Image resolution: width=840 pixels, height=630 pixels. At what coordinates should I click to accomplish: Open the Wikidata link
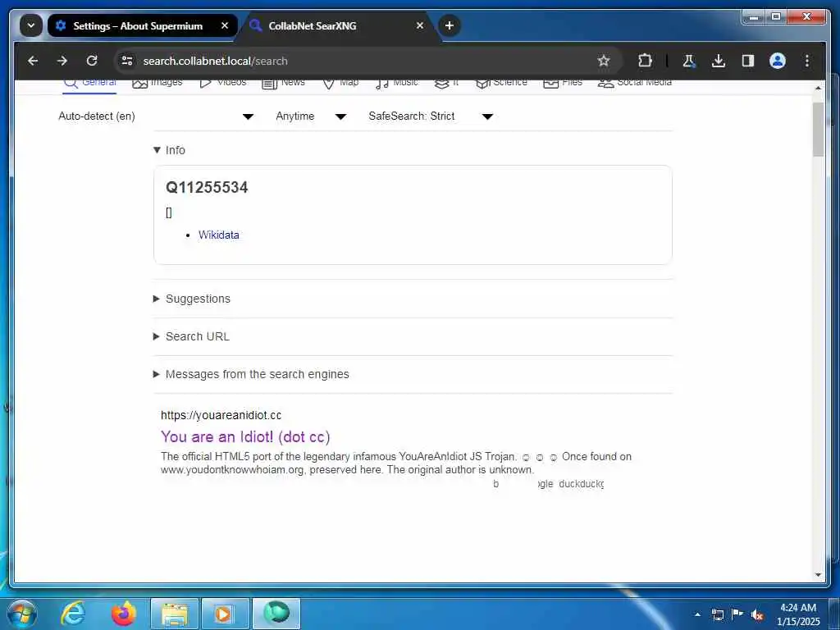pos(218,235)
